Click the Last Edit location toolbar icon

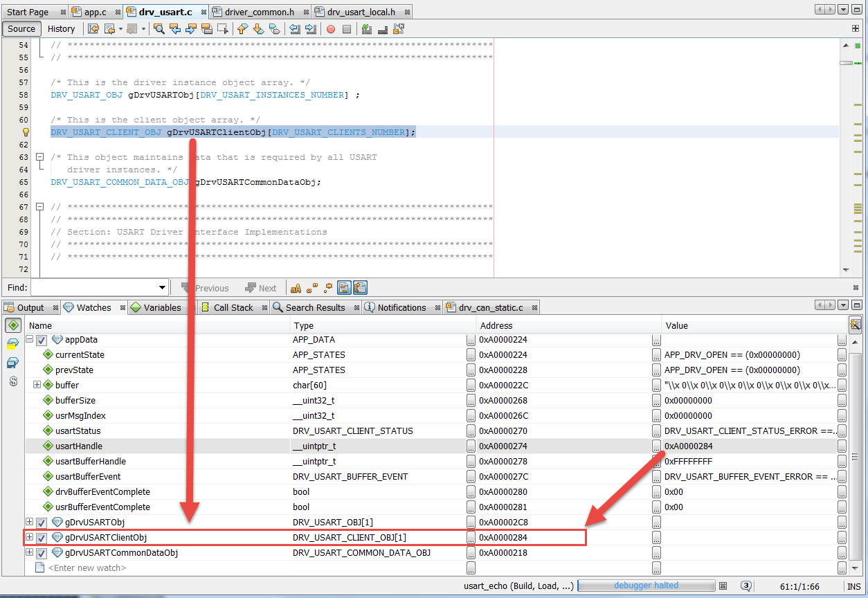point(93,29)
